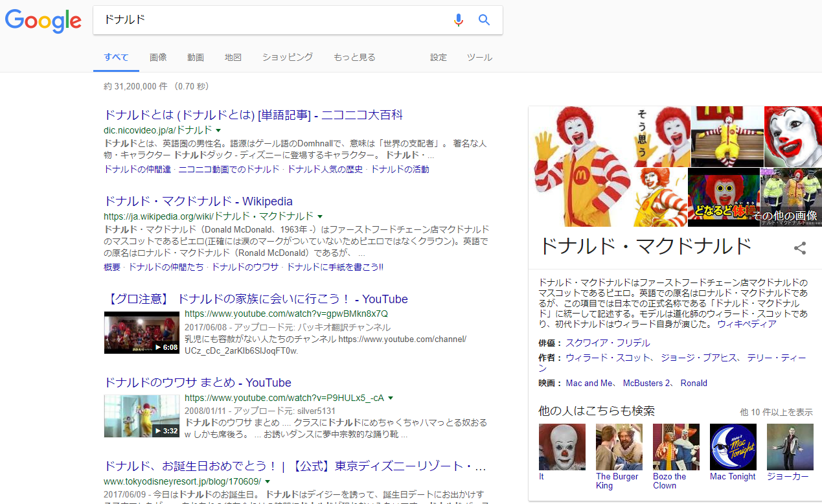Click the upload date 2017/06/08 text

coord(206,327)
